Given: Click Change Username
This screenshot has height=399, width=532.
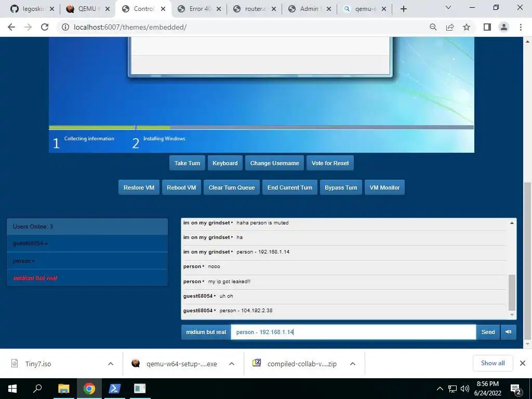Looking at the screenshot, I should click(274, 163).
